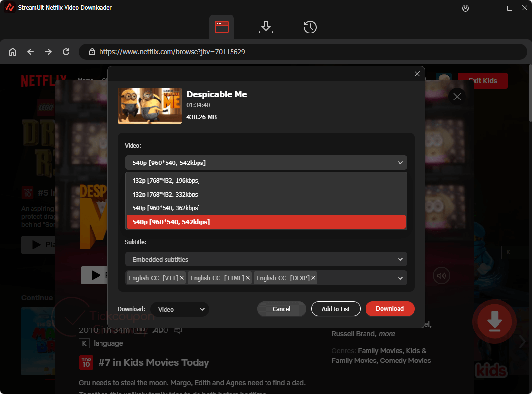
Task: Click the Netflix logo
Action: pos(43,81)
